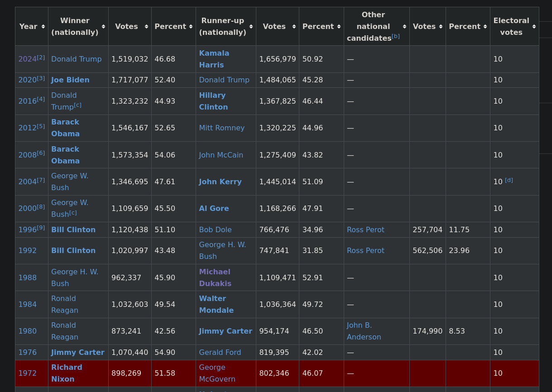Open Michael Dukakis link
Screen dimensions: 552x392
(x=215, y=278)
